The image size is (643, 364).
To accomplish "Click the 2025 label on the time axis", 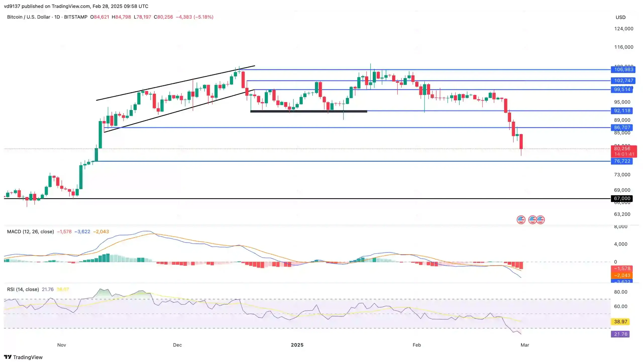I will click(297, 345).
